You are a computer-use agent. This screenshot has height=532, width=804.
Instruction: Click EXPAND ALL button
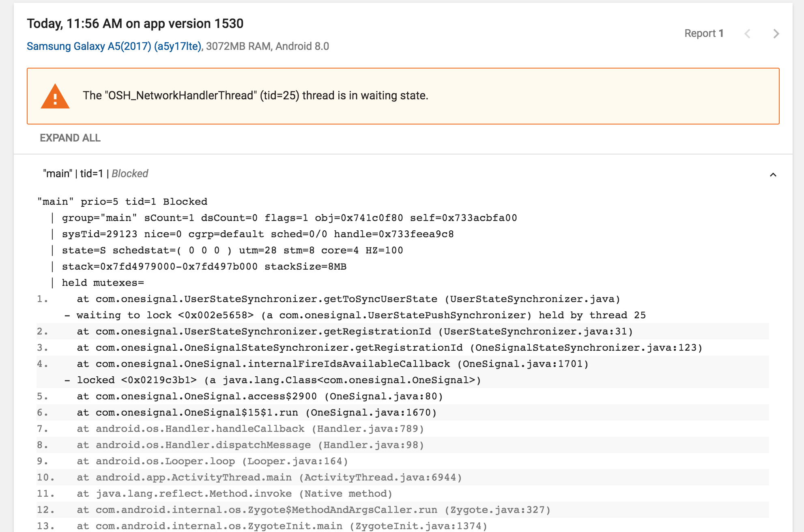pos(70,138)
